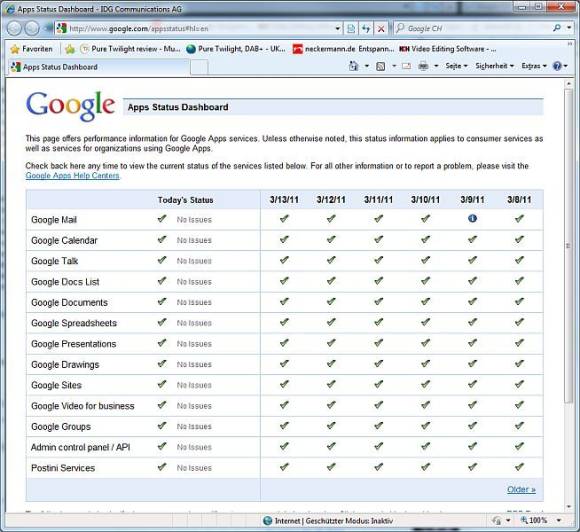Viewport: 580px width, 532px height.
Task: Click No Issues text for Google Groups
Action: click(194, 427)
